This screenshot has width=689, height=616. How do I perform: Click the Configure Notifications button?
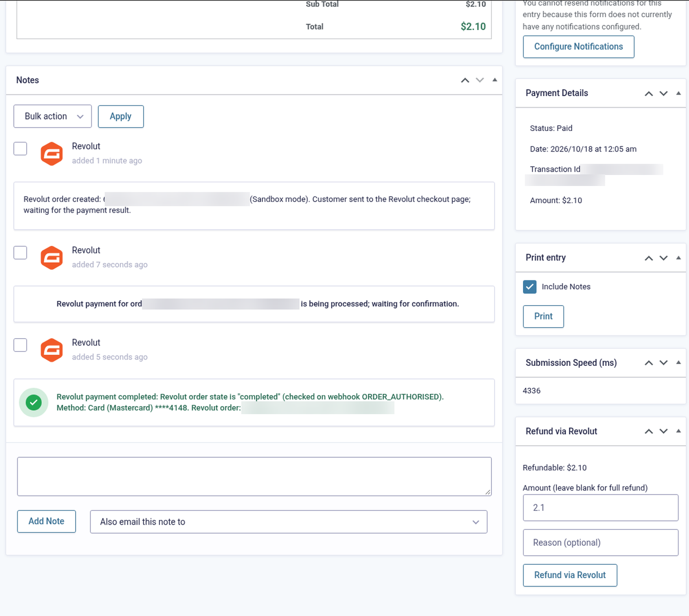tap(578, 47)
